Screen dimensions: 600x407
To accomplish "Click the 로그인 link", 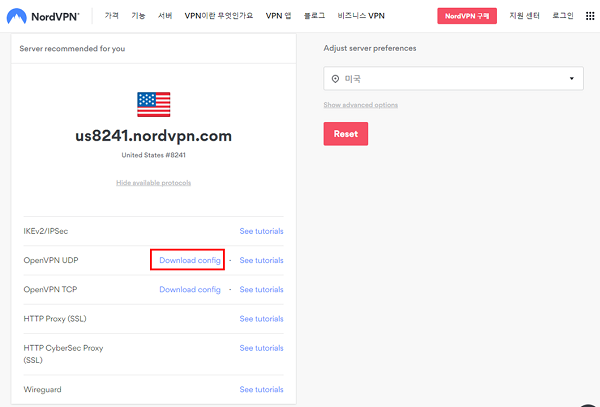I will (562, 16).
